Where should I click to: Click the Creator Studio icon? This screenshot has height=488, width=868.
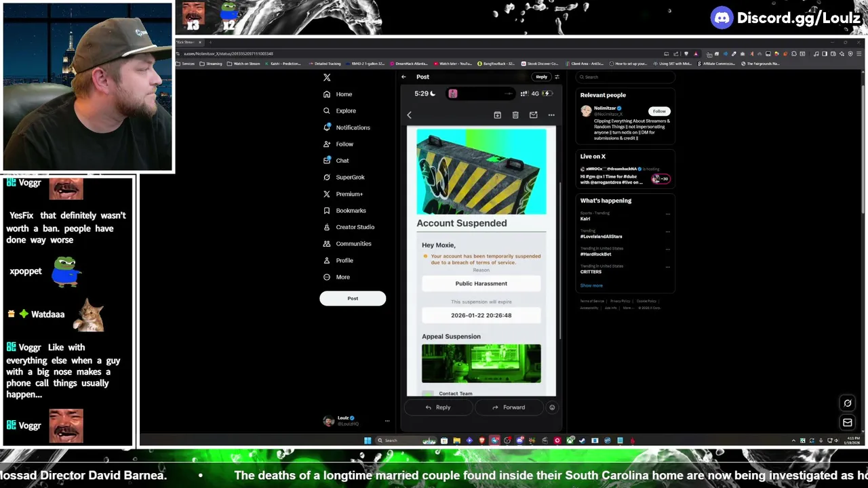pyautogui.click(x=327, y=227)
